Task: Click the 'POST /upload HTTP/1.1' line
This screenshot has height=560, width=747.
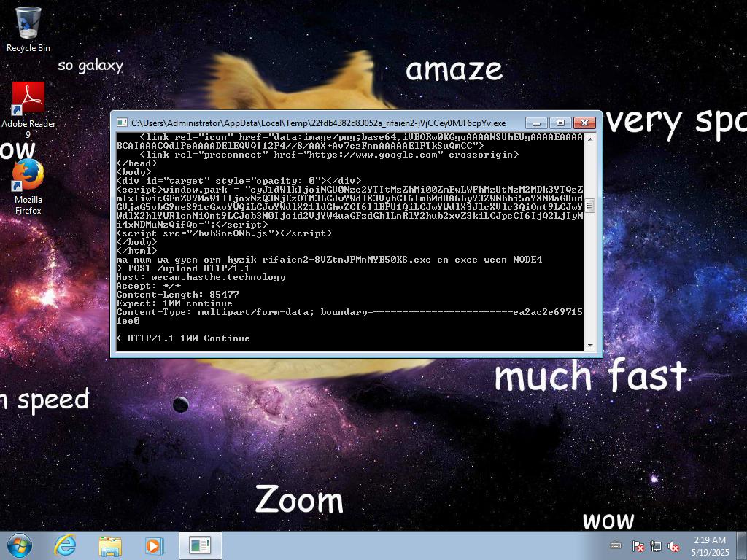Action: [183, 268]
